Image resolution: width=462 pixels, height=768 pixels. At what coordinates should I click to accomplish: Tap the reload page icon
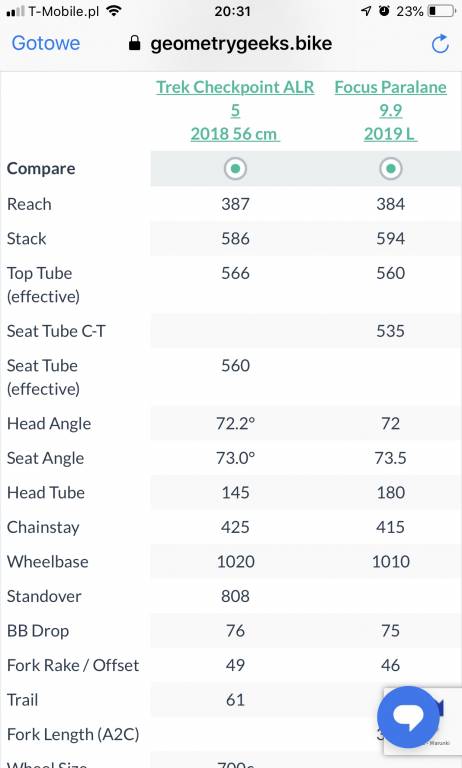pyautogui.click(x=440, y=43)
